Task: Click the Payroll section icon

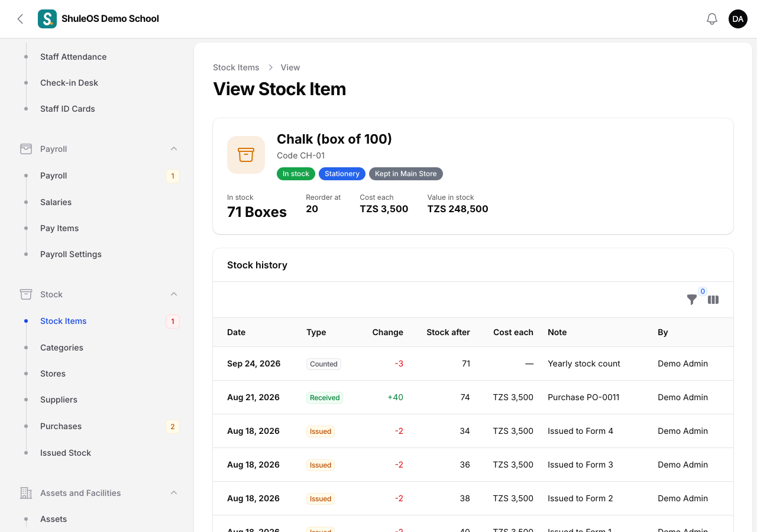Action: tap(26, 149)
